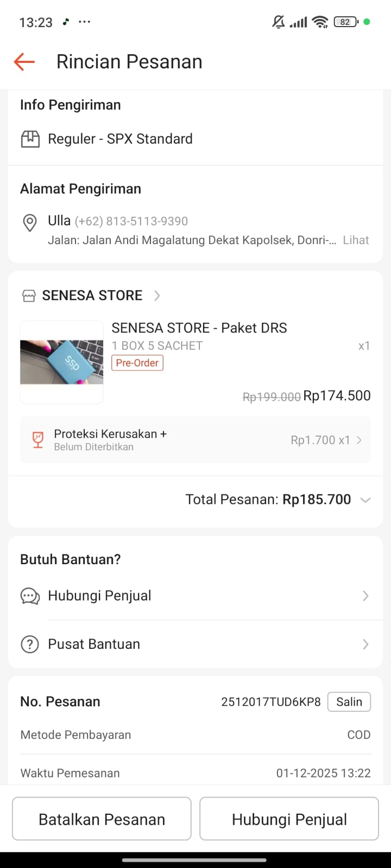Open Proteksi Kerusakan details arrow
This screenshot has height=868, width=391.
coord(359,440)
